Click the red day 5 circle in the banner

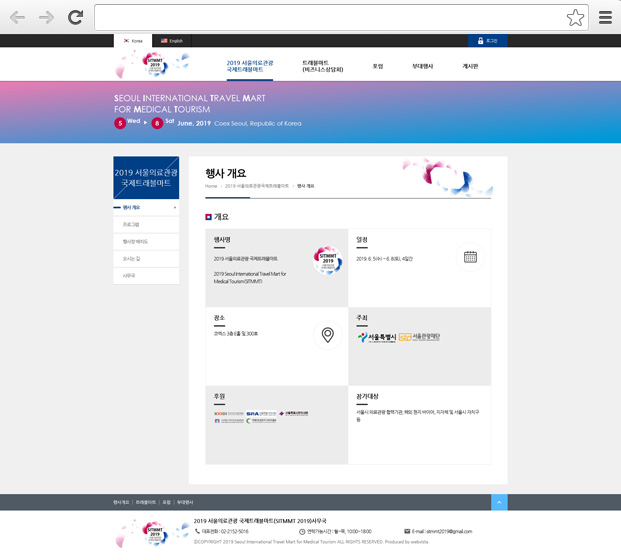(x=120, y=123)
